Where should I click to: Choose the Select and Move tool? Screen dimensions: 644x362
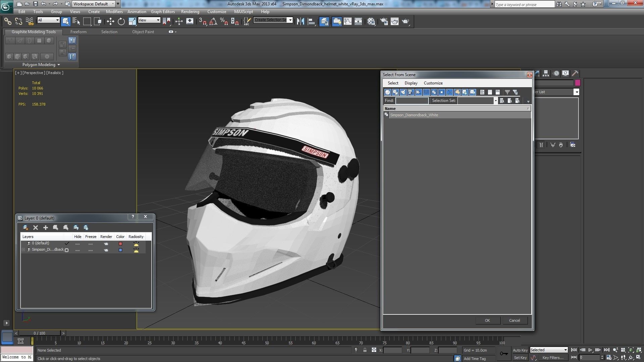tap(110, 21)
